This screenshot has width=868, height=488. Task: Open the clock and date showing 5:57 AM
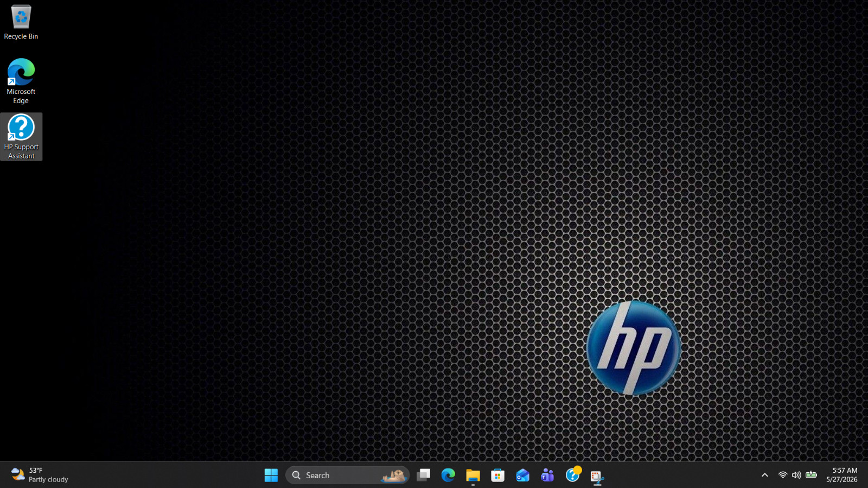pos(842,475)
